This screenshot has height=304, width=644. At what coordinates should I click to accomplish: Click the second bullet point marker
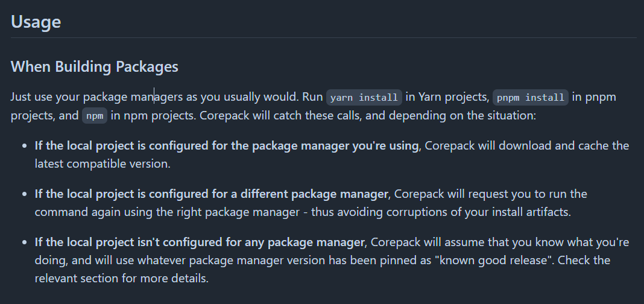coord(25,194)
